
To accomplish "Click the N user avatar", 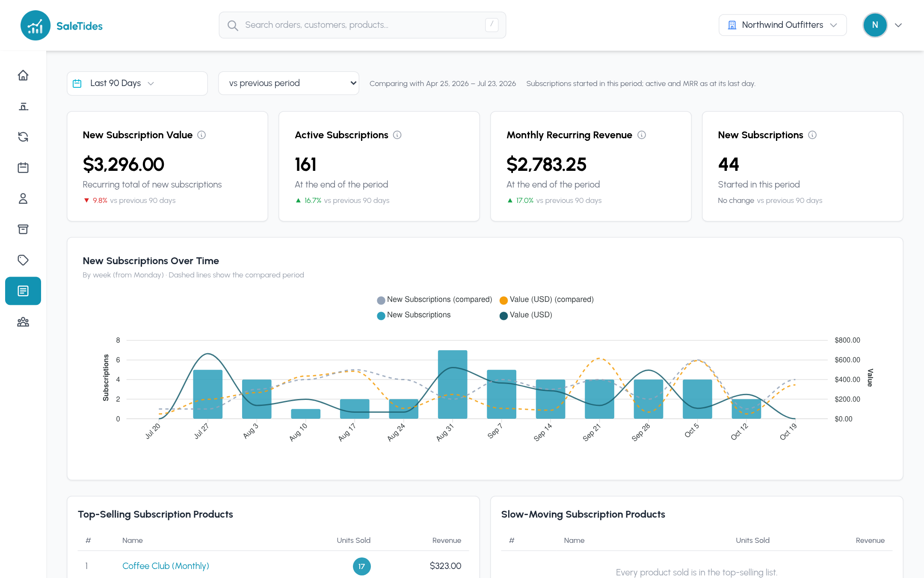I will pos(875,25).
